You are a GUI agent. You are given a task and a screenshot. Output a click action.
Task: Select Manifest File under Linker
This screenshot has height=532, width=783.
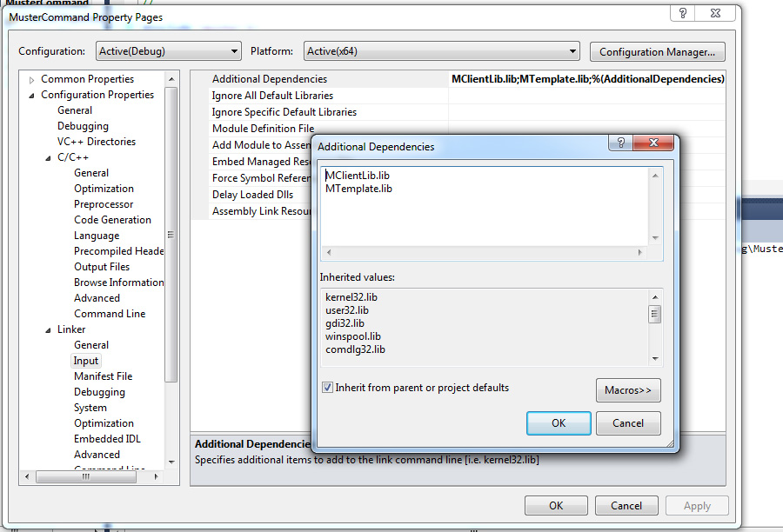[103, 376]
